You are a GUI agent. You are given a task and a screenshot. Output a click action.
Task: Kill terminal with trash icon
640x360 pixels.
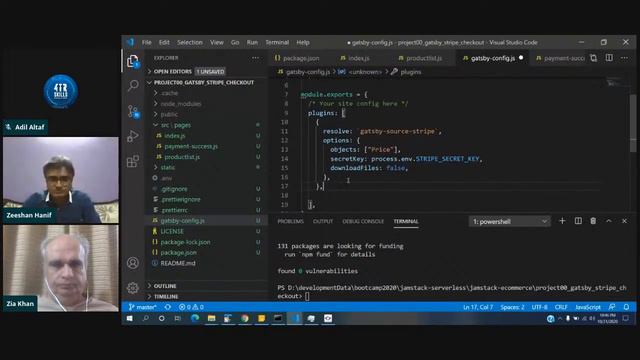pos(593,221)
